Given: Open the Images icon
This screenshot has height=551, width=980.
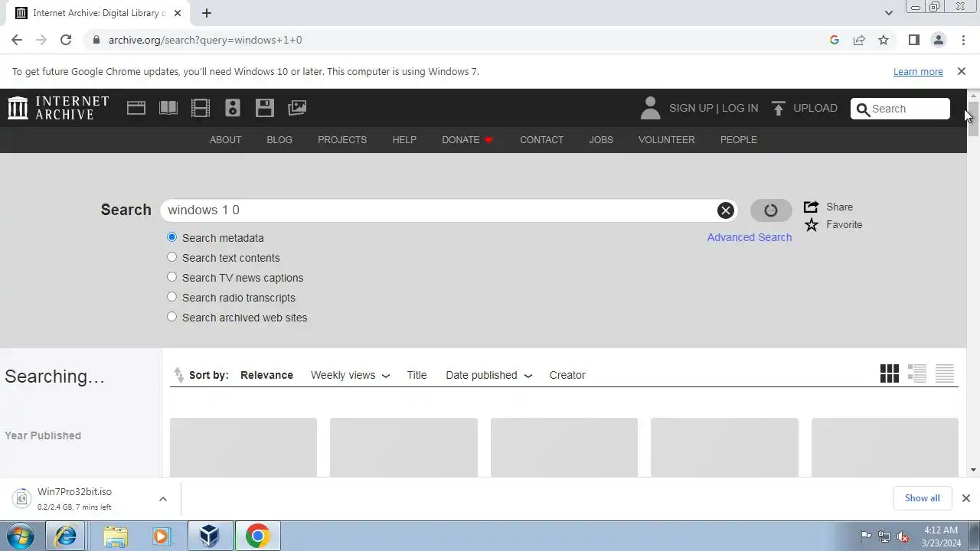Looking at the screenshot, I should (x=297, y=108).
